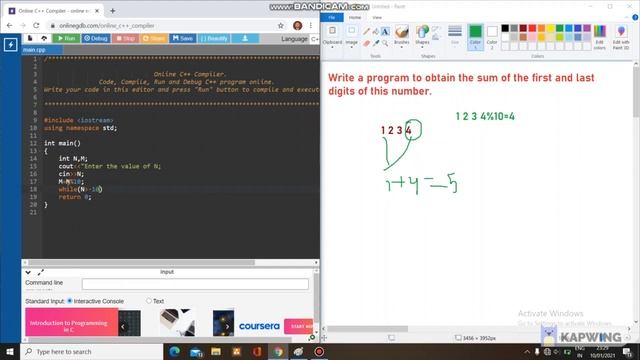Image resolution: width=640 pixels, height=360 pixels.
Task: Next ad slide arrow in Coursera banner
Action: [x=227, y=327]
